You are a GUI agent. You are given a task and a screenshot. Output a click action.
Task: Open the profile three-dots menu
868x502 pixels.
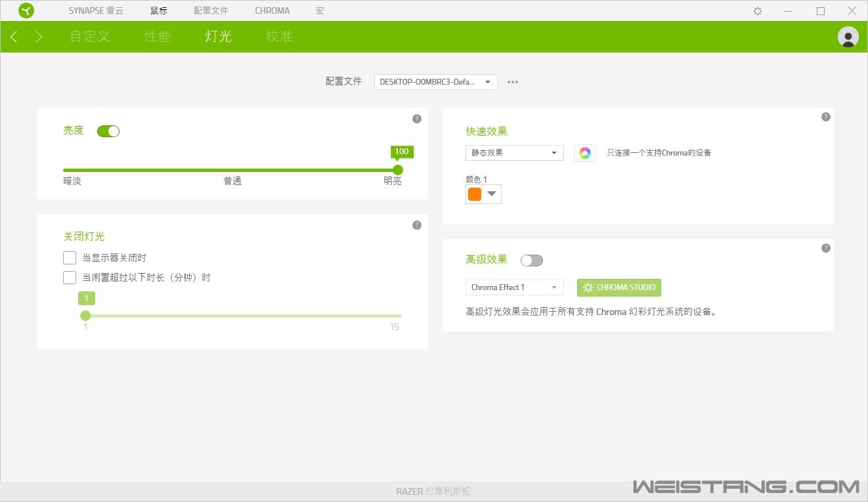coord(513,82)
